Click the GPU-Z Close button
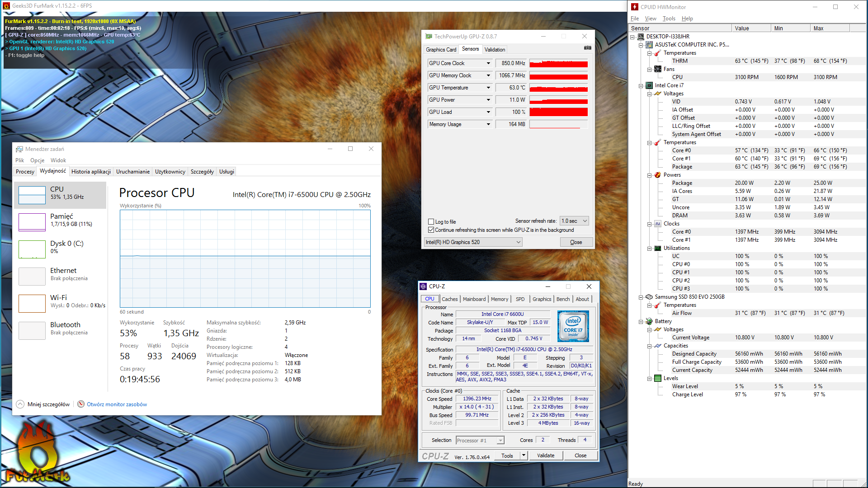This screenshot has height=488, width=868. pos(576,242)
